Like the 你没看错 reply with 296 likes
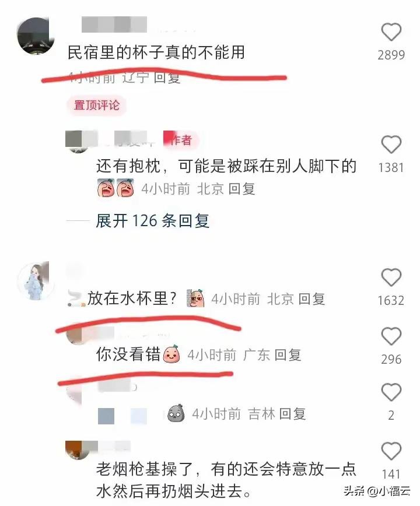The width and height of the screenshot is (420, 506). click(391, 336)
